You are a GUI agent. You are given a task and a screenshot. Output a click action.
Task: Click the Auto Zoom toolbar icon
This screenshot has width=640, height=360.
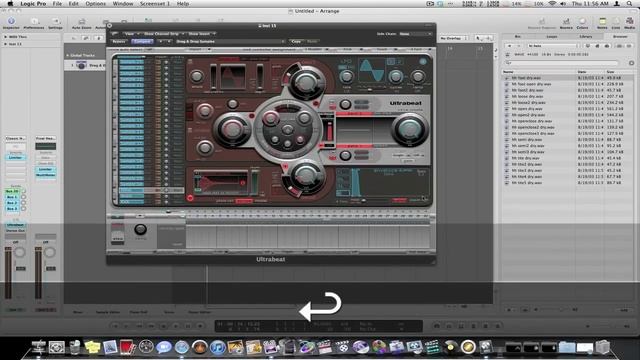[82, 22]
